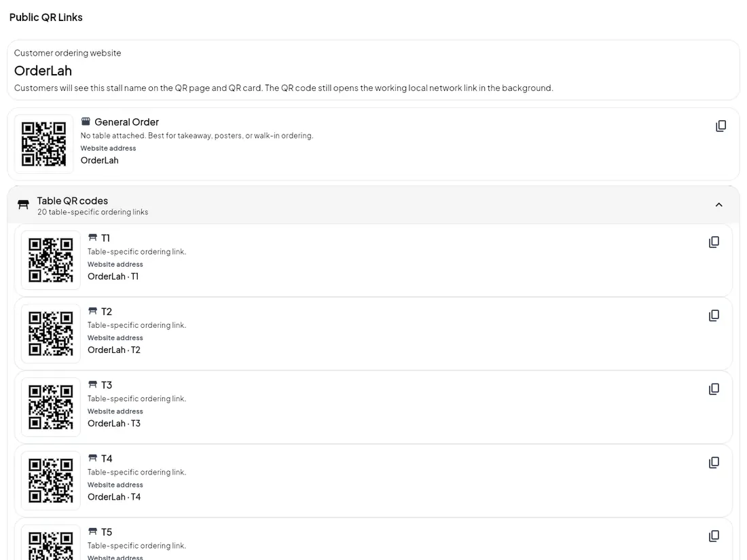Viewport: 747px width, 560px height.
Task: Click the table icon beside Table QR codes
Action: [23, 205]
